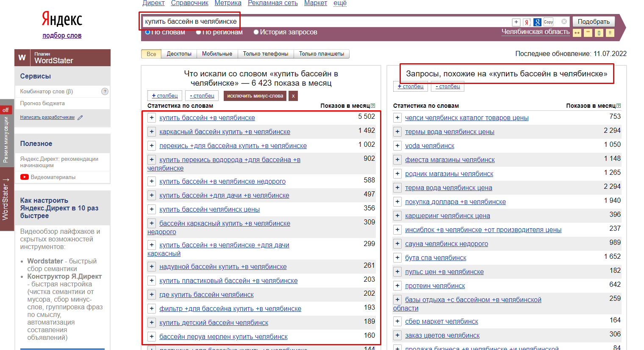Expand the vertical WordStater side panel tab
Image resolution: width=644 pixels, height=350 pixels.
click(x=6, y=199)
